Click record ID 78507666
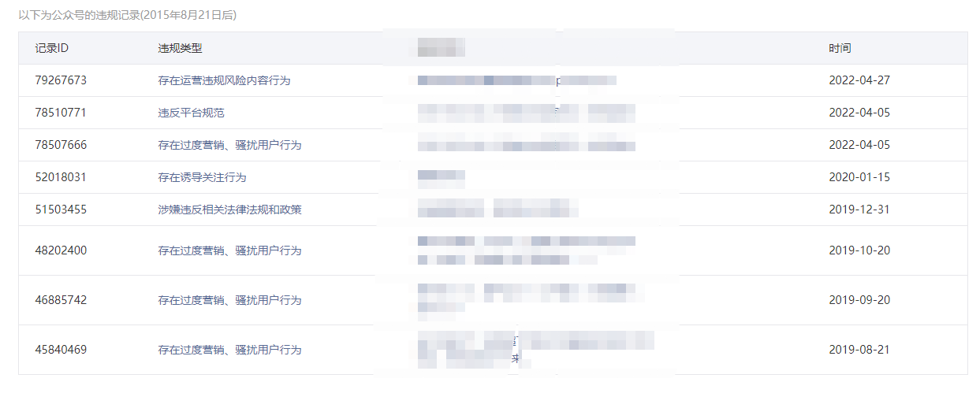Image resolution: width=980 pixels, height=408 pixels. click(61, 145)
